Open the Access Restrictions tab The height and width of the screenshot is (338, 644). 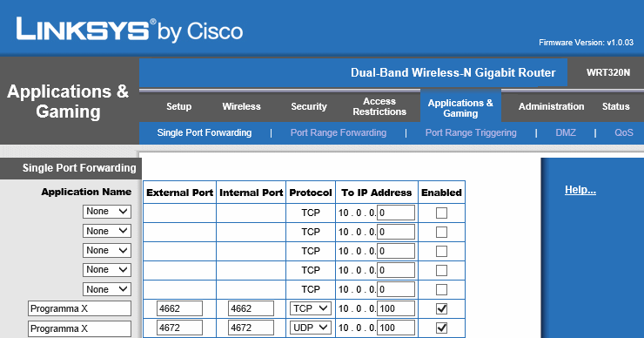pos(379,106)
